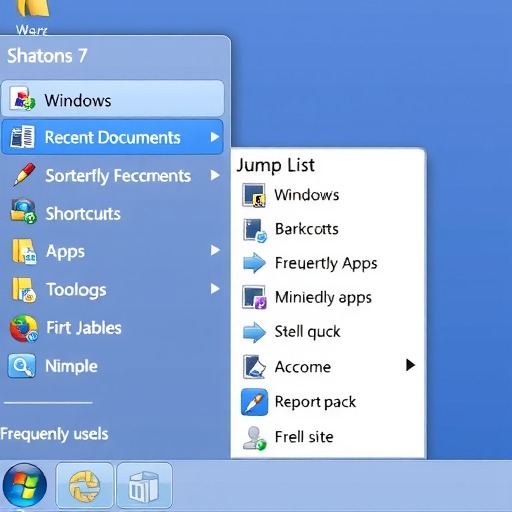Click the Recent Documents newspaper icon
This screenshot has height=512, width=512.
coord(22,137)
